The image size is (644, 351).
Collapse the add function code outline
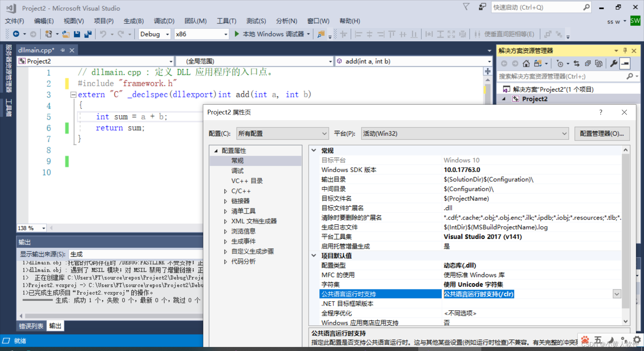pyautogui.click(x=73, y=95)
